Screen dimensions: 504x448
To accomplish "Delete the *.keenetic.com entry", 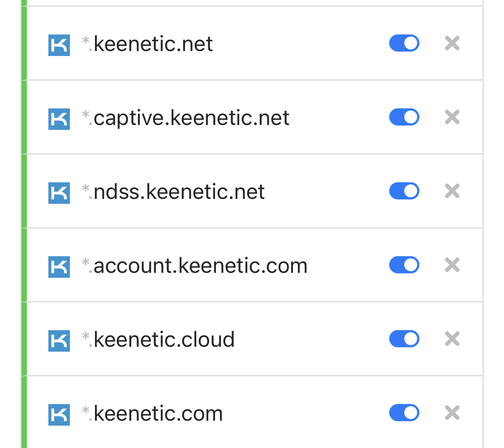I will point(452,413).
